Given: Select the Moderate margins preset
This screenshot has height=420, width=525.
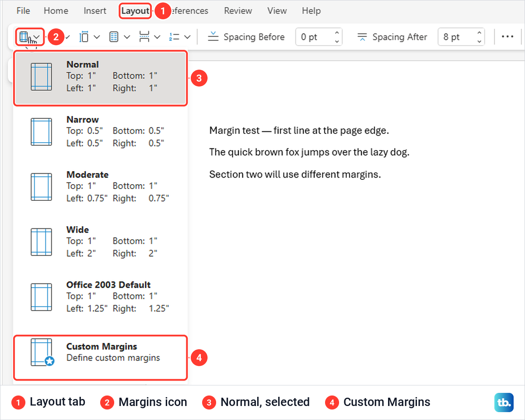Looking at the screenshot, I should point(101,186).
